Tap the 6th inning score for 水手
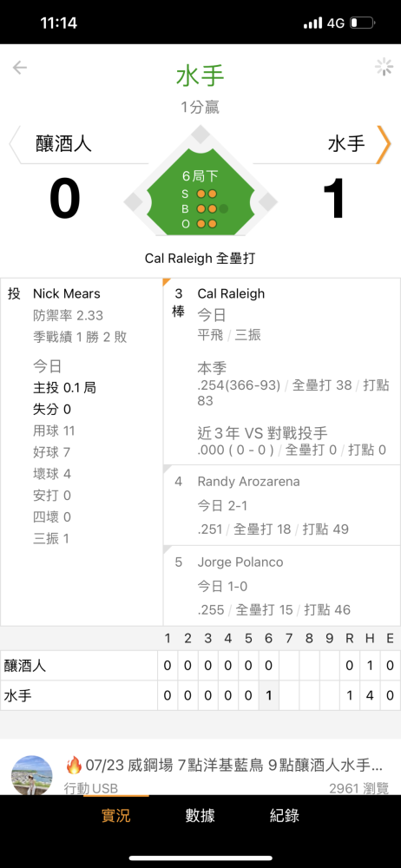This screenshot has width=401, height=868. click(268, 695)
